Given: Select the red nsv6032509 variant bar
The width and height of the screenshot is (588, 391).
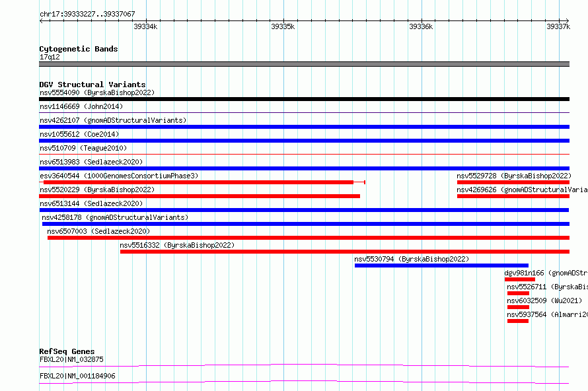Looking at the screenshot, I should [x=518, y=307].
